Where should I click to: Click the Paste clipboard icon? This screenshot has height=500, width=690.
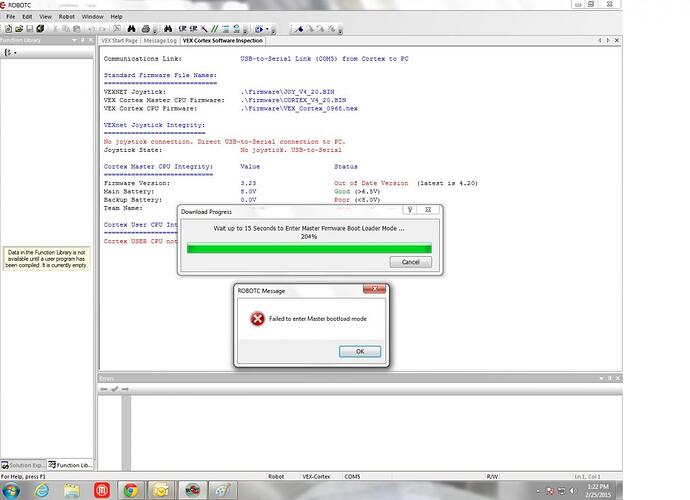77,29
